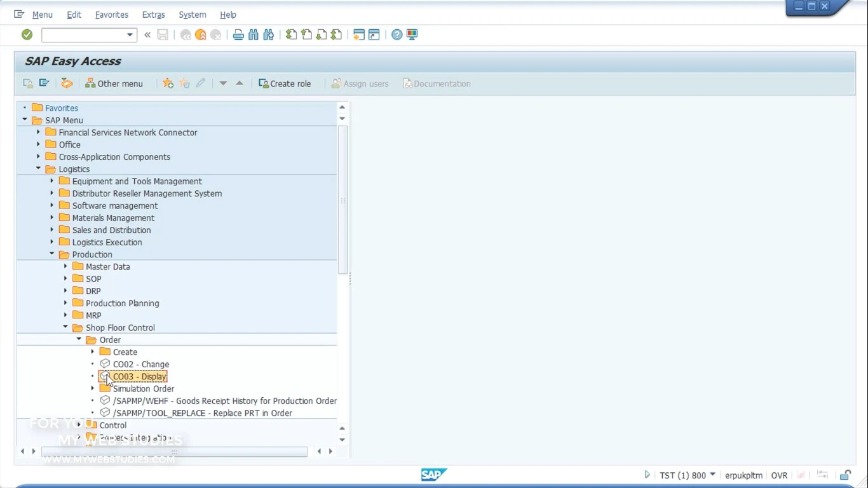This screenshot has width=868, height=488.
Task: Collapse the Production folder node
Action: click(x=52, y=254)
